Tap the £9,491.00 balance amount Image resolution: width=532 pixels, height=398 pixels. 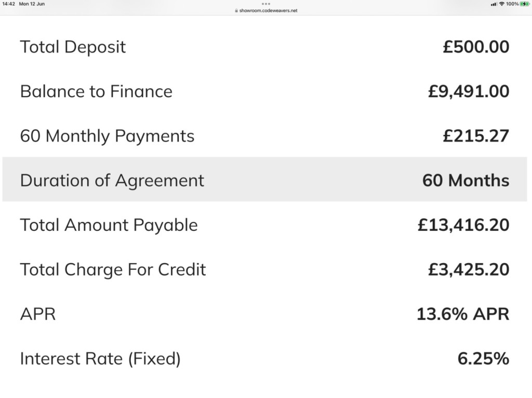point(469,91)
